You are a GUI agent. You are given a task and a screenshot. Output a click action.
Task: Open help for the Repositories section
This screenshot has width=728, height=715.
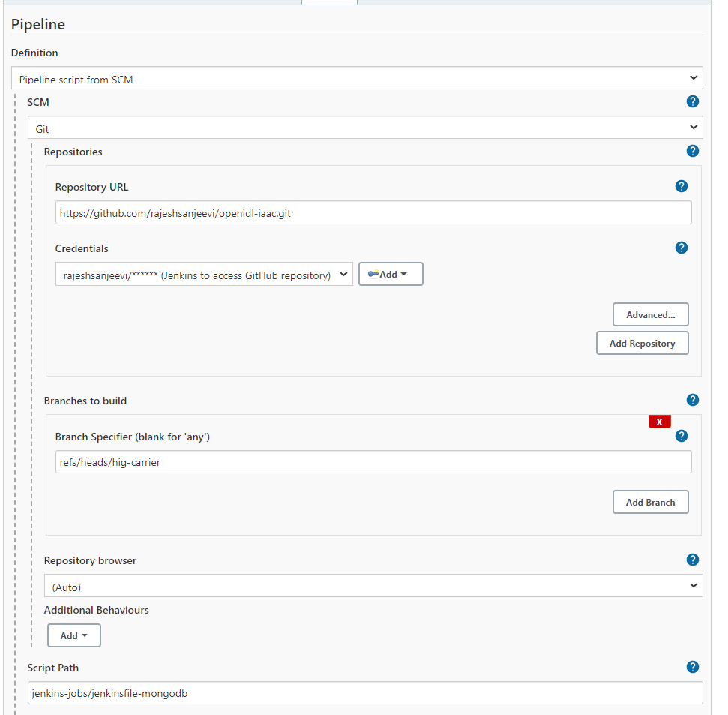pos(692,151)
